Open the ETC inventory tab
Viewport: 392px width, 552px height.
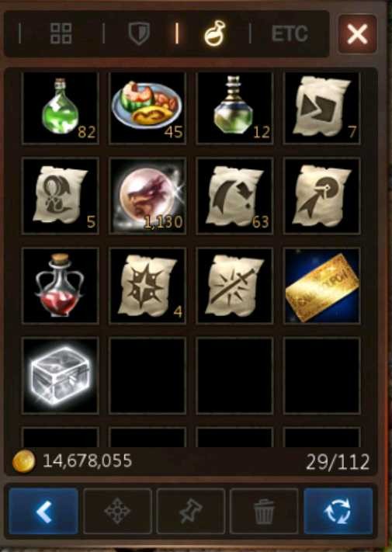(290, 34)
